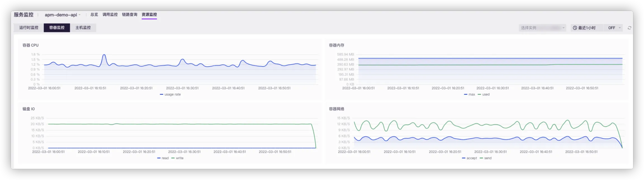644x180 pixels.
Task: Select the 运行时监控 sub-tab
Action: pos(29,28)
